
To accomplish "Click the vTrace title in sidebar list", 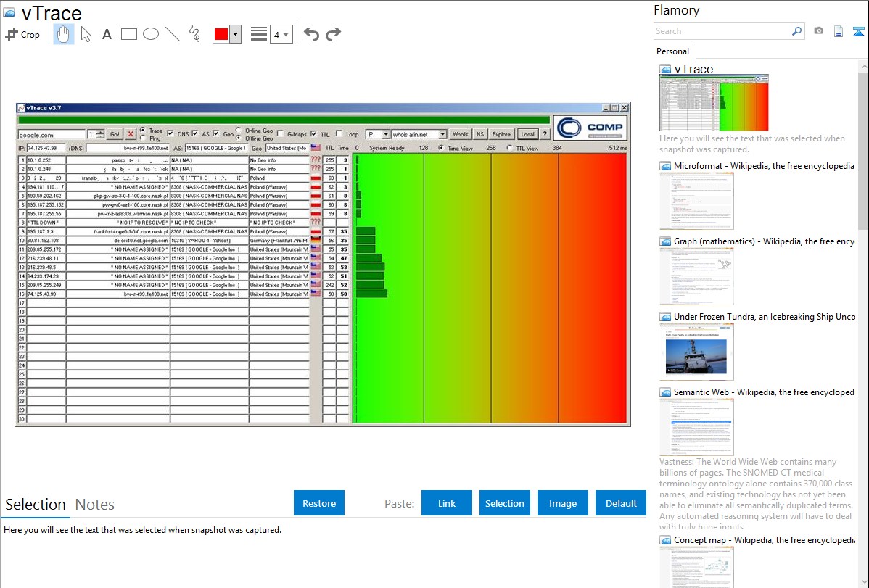I will coord(693,69).
